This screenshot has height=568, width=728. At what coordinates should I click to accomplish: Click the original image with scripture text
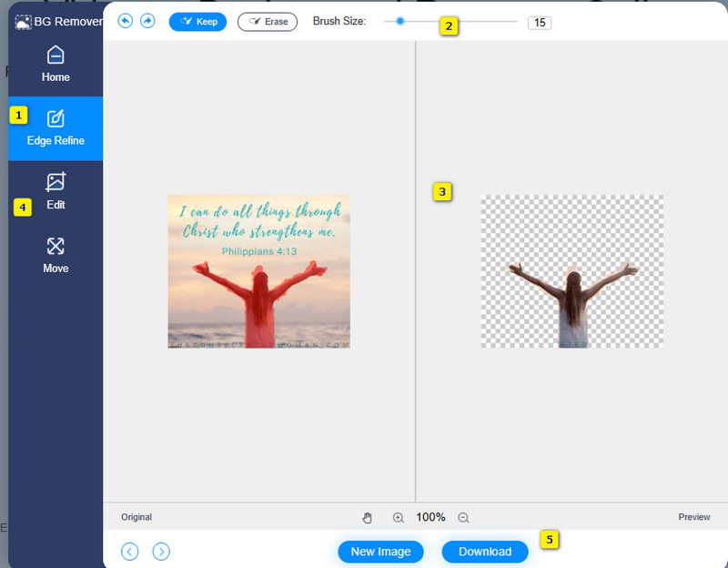click(x=259, y=271)
